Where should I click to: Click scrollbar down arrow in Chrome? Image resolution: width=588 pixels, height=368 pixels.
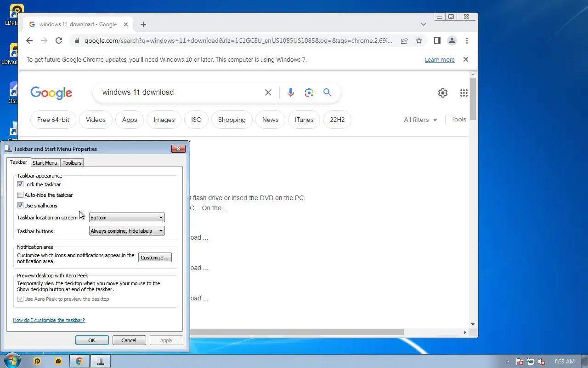pyautogui.click(x=473, y=324)
